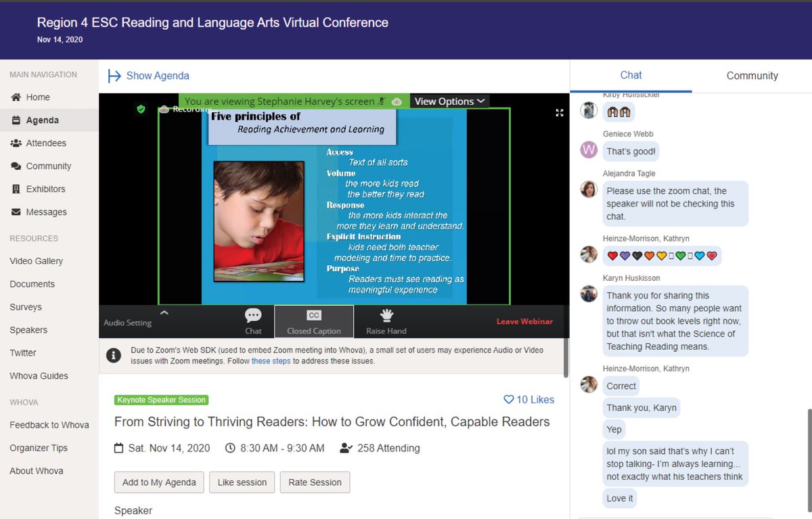Image resolution: width=812 pixels, height=519 pixels.
Task: Click Show Agenda arrow toggle
Action: [114, 76]
